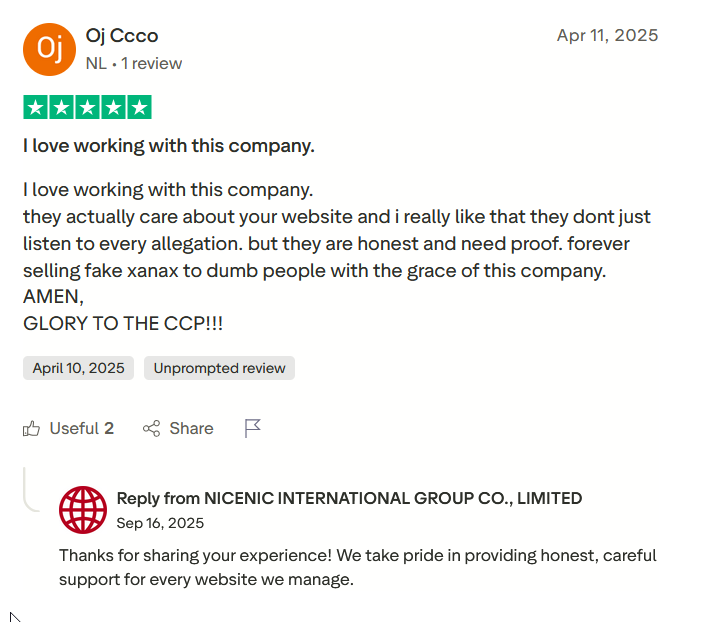Click the company reply text starting "Thanks for sharing"
719x622 pixels.
click(357, 567)
